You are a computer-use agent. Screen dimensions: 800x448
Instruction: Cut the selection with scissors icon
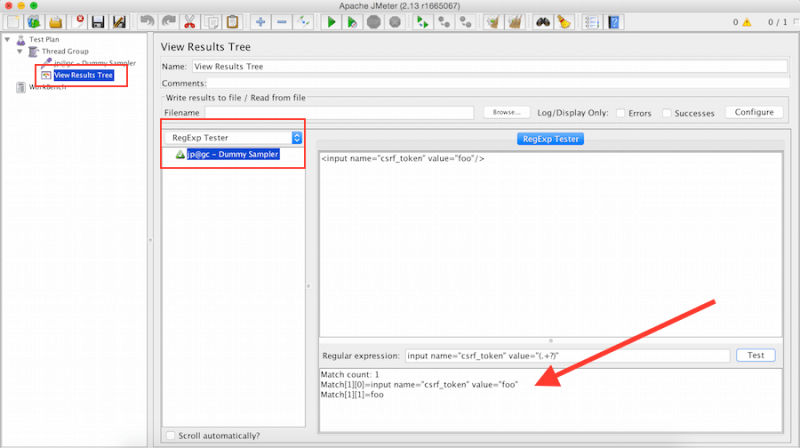click(x=190, y=22)
